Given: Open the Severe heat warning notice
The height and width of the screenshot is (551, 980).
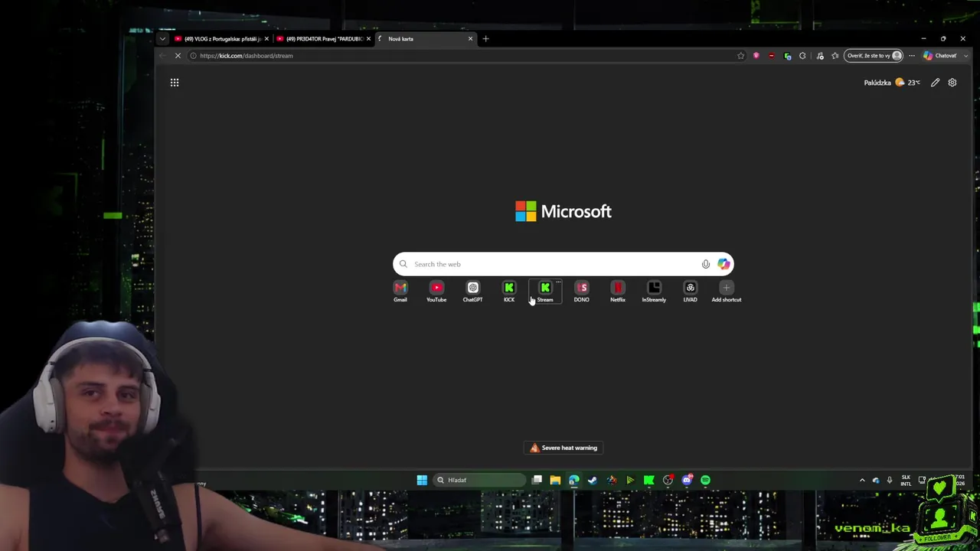Looking at the screenshot, I should tap(563, 448).
